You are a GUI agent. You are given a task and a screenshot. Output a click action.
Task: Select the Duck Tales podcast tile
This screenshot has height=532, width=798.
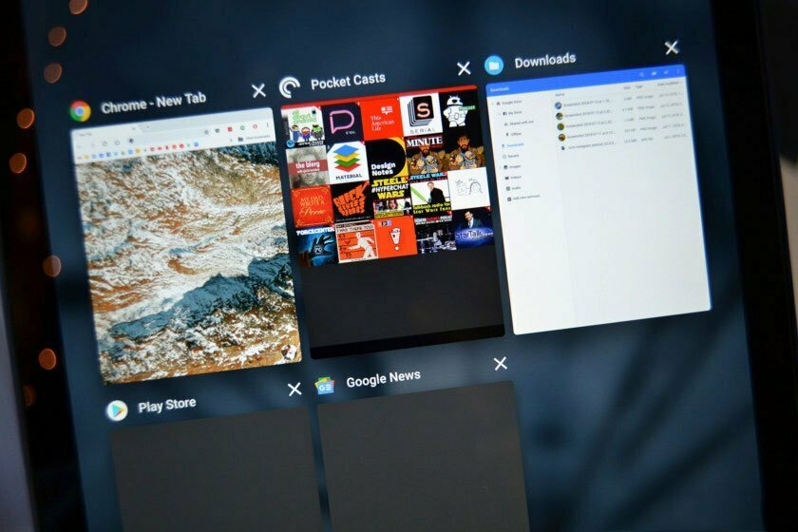pos(351,202)
